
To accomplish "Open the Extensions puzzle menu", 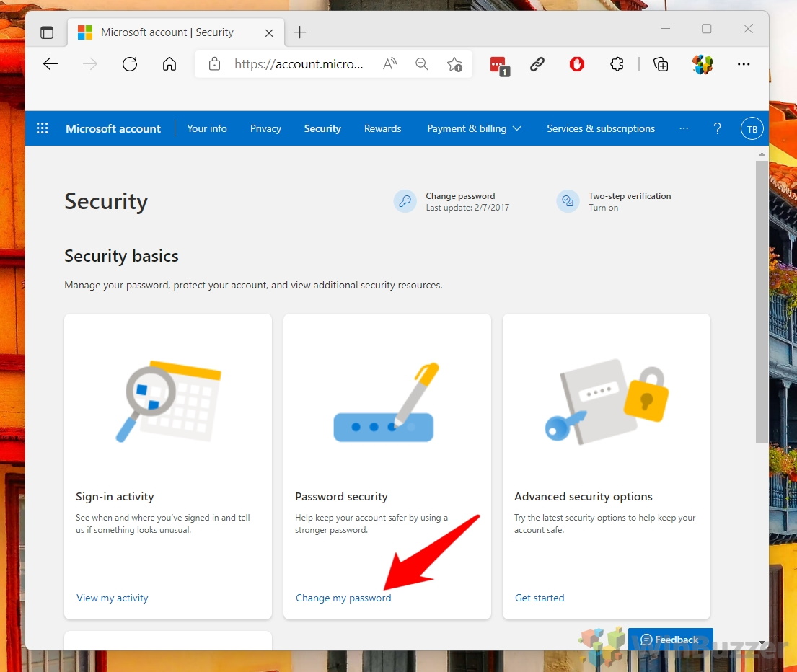I will pyautogui.click(x=617, y=64).
